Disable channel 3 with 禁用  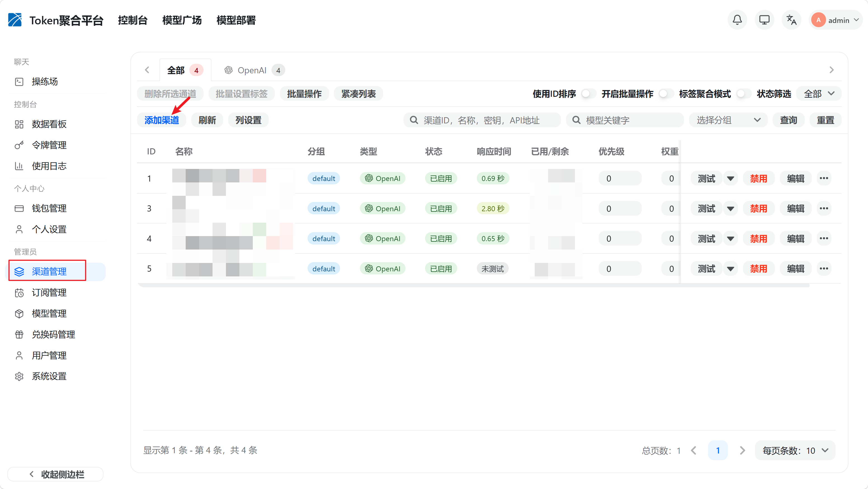(x=758, y=208)
